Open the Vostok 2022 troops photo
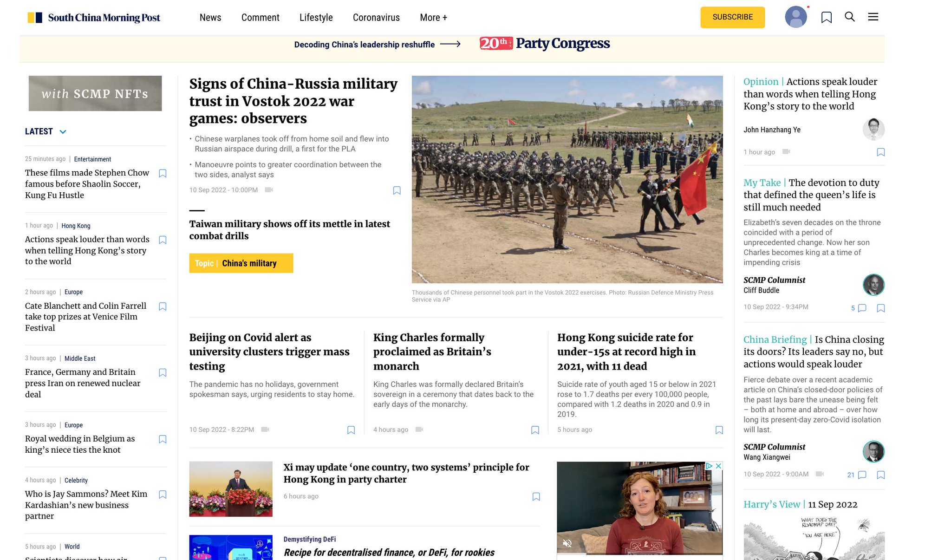Viewport: 951px width, 560px height. click(x=567, y=179)
